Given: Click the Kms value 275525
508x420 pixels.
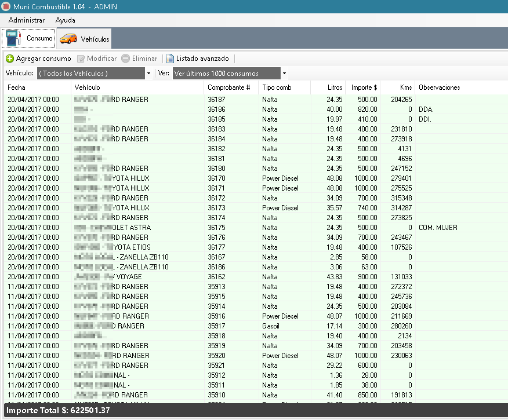Looking at the screenshot, I should point(401,188).
